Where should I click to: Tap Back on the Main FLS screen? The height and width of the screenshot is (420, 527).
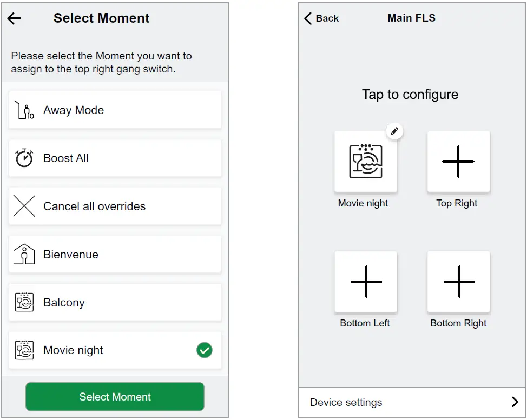[x=320, y=18]
